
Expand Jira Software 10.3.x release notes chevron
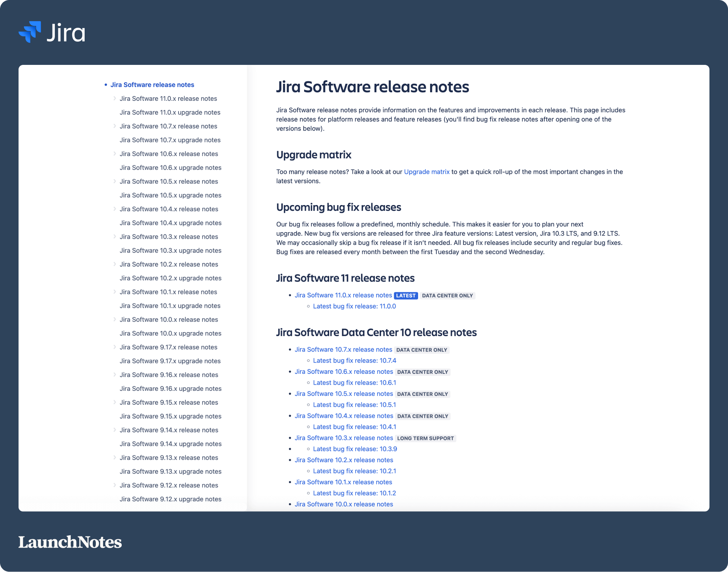115,237
